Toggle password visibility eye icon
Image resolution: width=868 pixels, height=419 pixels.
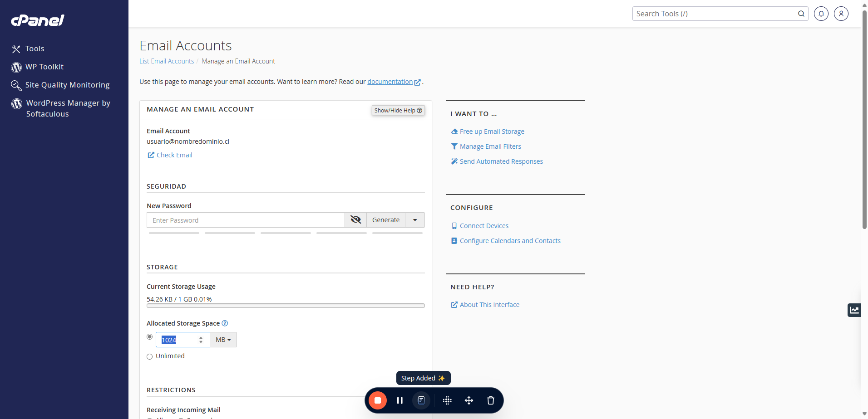pos(355,220)
